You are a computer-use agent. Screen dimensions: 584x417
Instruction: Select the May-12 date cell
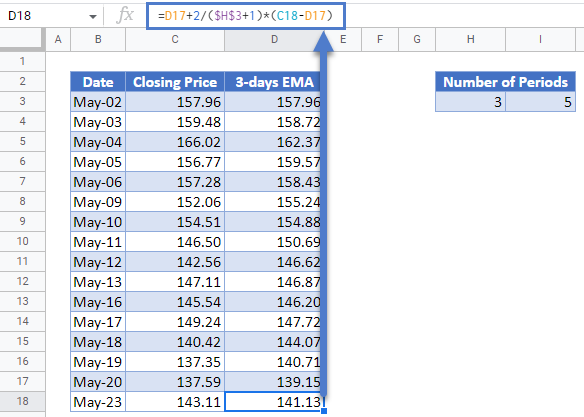click(98, 262)
